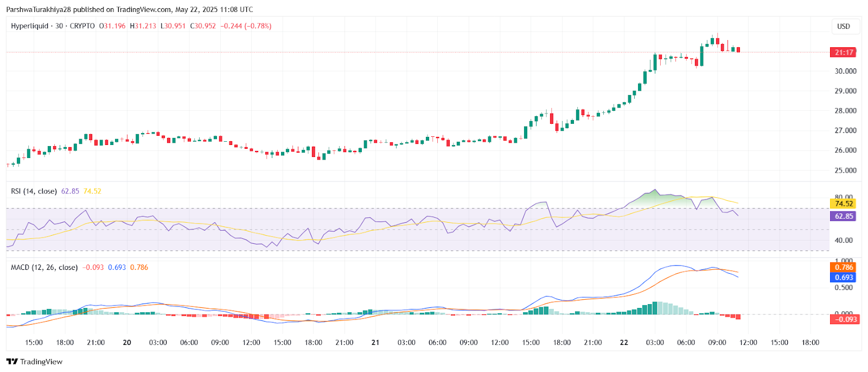The height and width of the screenshot is (372, 868).
Task: Click the blue 0.693 MACD axis tag
Action: 844,278
